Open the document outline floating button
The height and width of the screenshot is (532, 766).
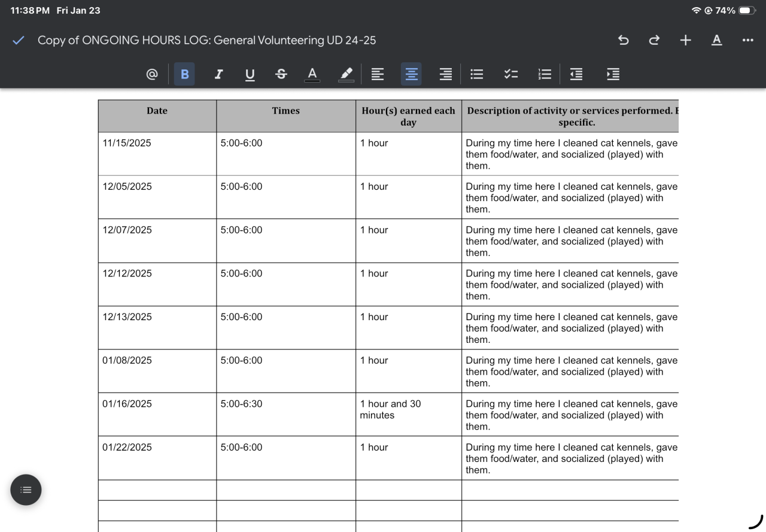pos(26,490)
